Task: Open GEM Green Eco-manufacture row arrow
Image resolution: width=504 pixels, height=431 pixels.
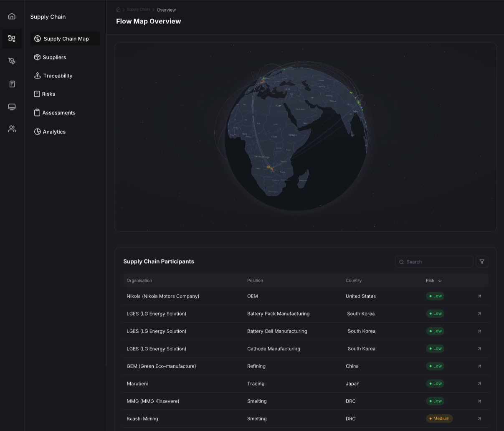Action: tap(479, 366)
